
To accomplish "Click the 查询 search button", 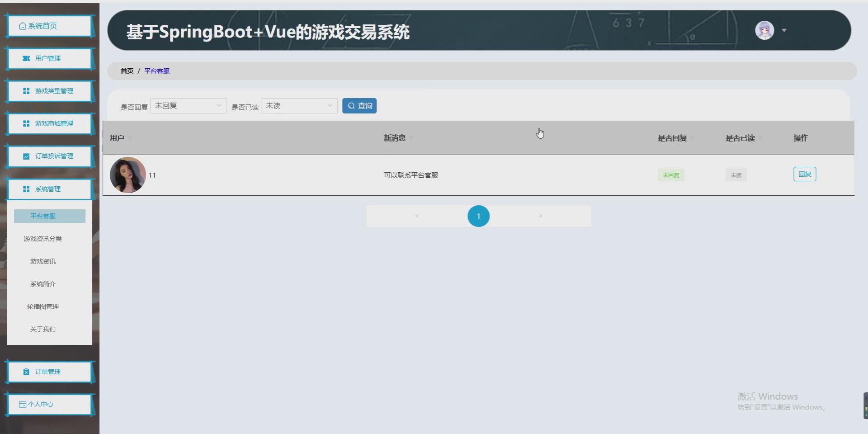I will click(x=359, y=105).
